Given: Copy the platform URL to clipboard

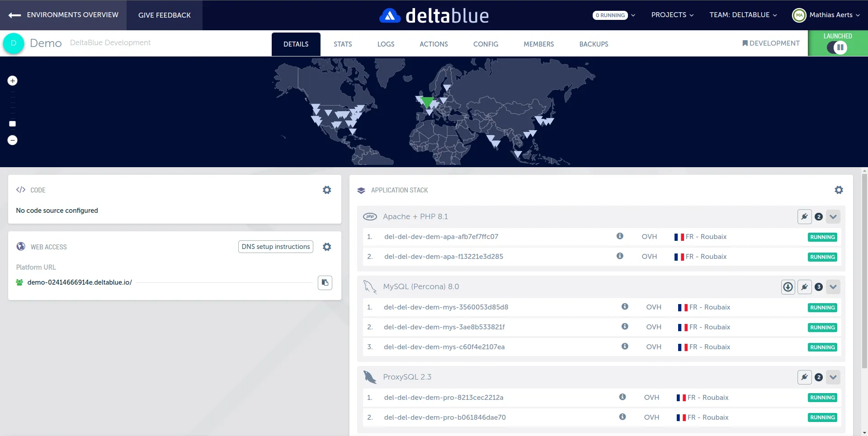Looking at the screenshot, I should 325,283.
